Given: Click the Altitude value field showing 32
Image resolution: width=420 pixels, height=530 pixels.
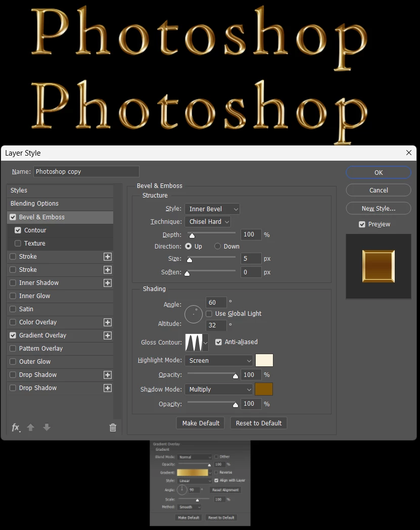Looking at the screenshot, I should [x=216, y=325].
